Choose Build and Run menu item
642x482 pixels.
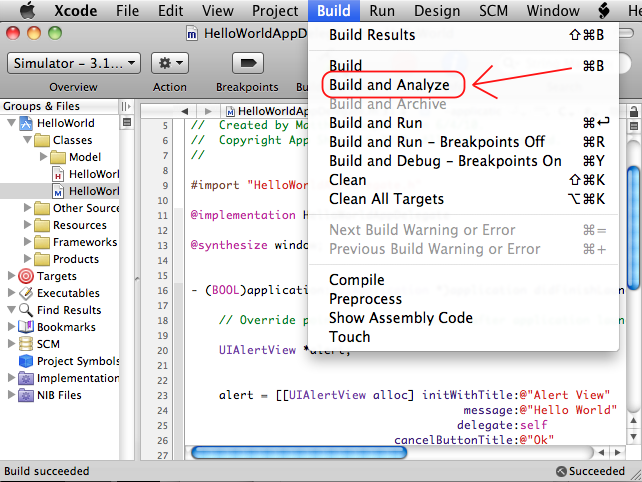463,123
